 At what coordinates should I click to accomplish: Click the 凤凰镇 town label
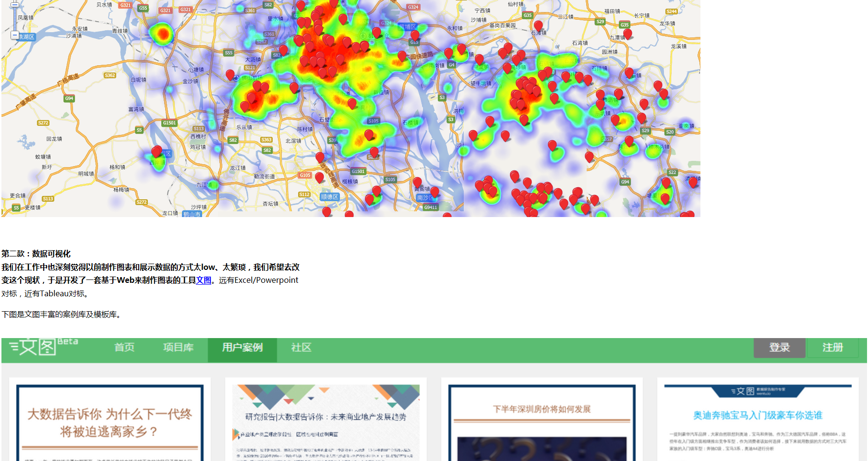[25, 18]
